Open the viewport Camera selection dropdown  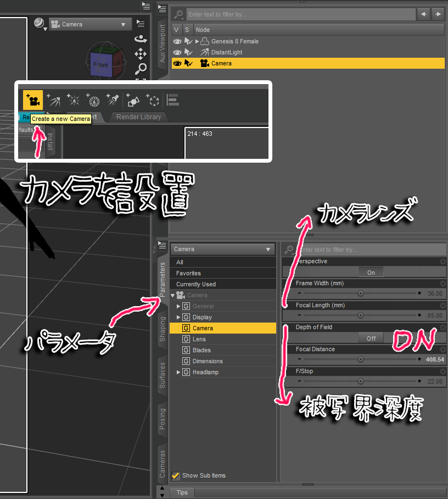pos(91,24)
